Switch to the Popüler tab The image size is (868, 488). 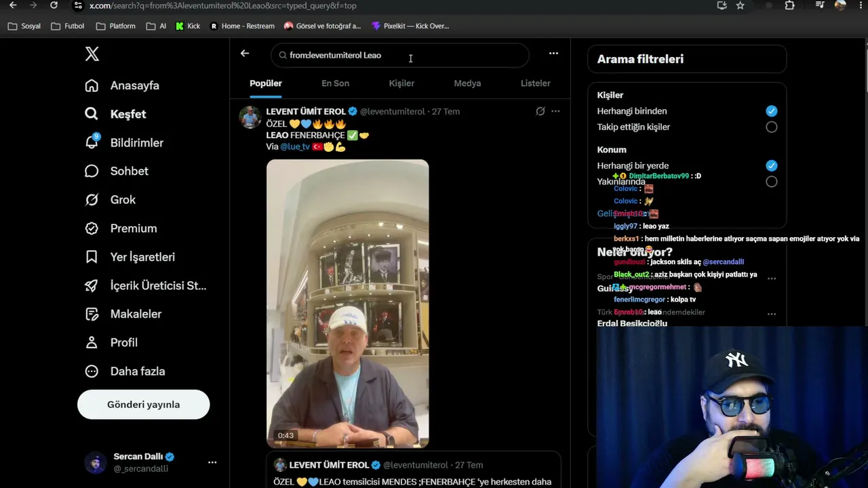point(266,83)
